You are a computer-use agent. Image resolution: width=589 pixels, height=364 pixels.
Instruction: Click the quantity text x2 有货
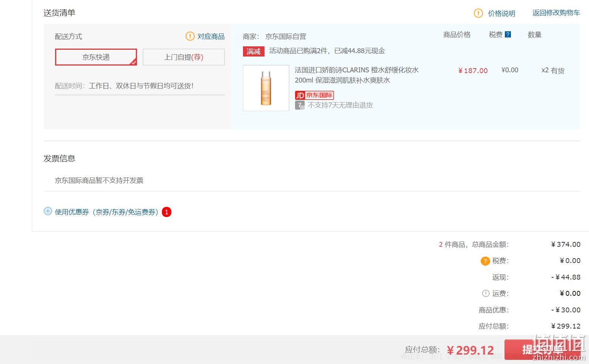[553, 70]
